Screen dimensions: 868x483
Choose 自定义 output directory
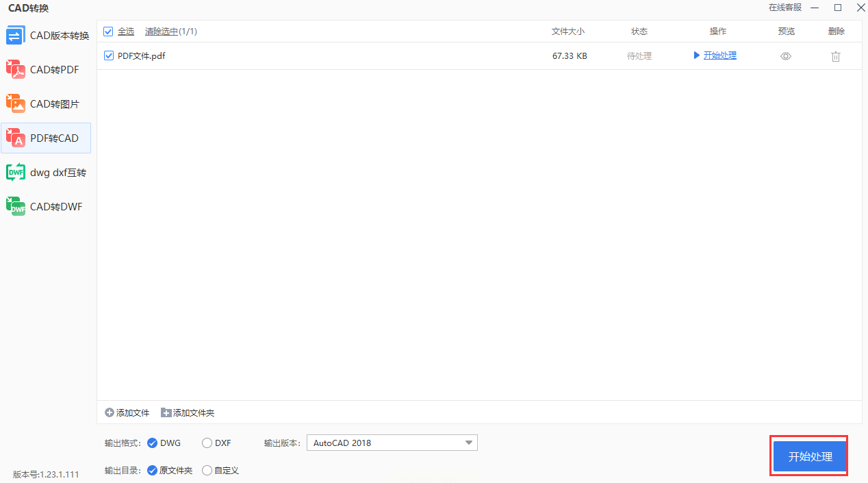[x=207, y=471]
